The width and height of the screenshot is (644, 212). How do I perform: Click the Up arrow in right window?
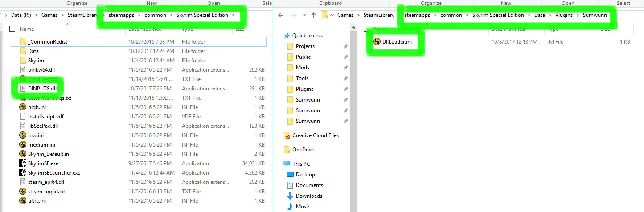(x=314, y=15)
